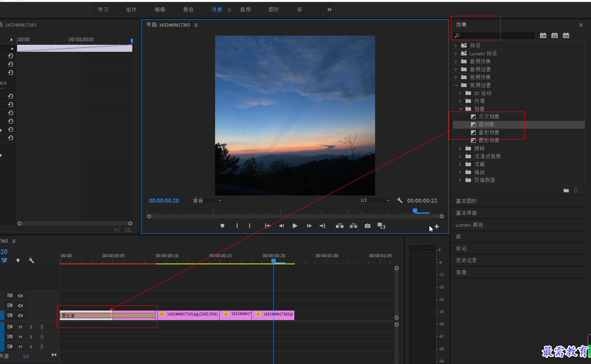Expand the 溶解 folder
The image size is (591, 364).
460,164
